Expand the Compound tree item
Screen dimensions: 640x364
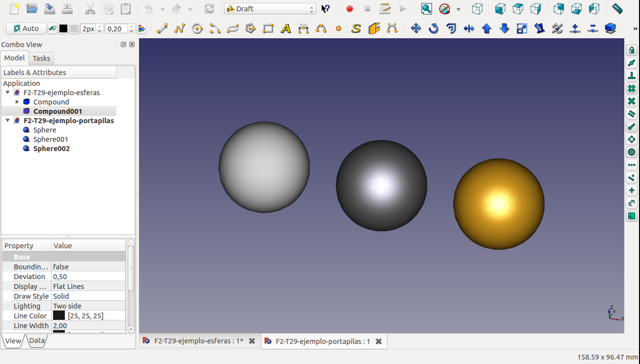coord(17,102)
